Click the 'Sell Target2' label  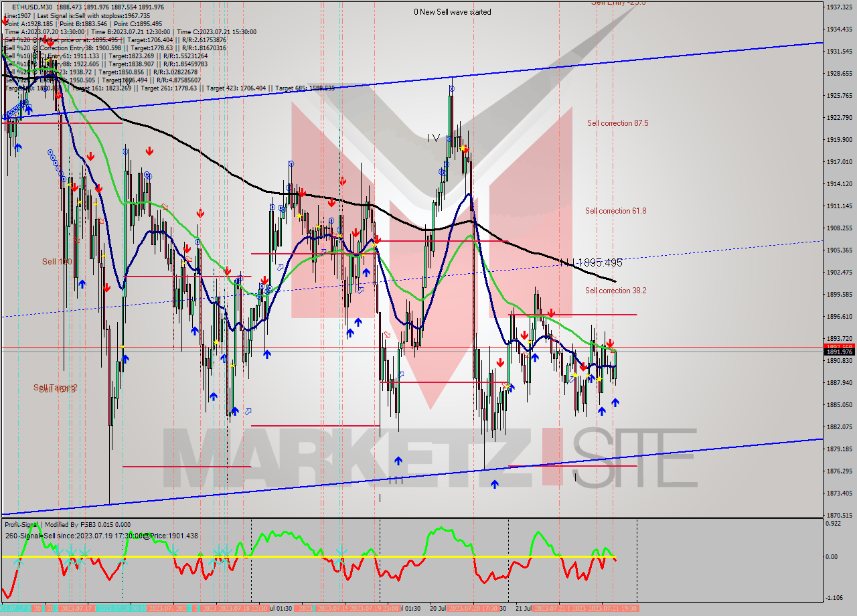pyautogui.click(x=56, y=388)
